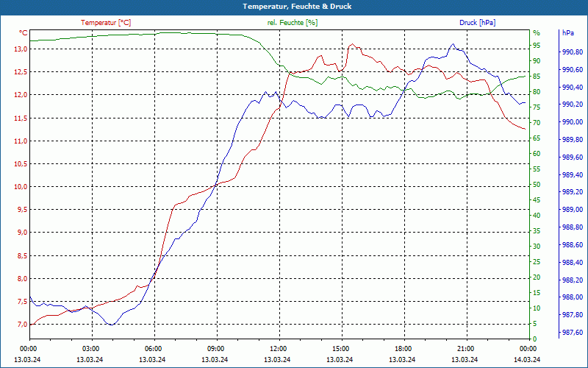Click the '18:00' time axis label
Screen dimensions: 588x368
(x=404, y=348)
